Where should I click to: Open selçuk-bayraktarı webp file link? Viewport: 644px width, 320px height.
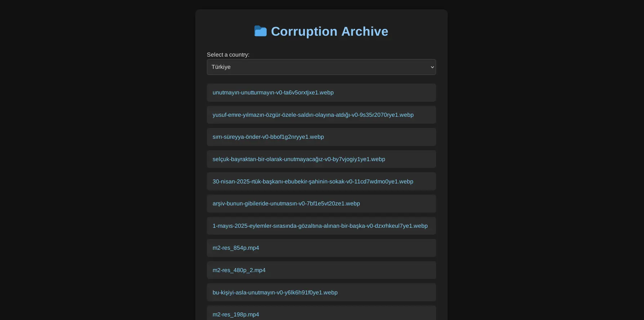(x=299, y=159)
